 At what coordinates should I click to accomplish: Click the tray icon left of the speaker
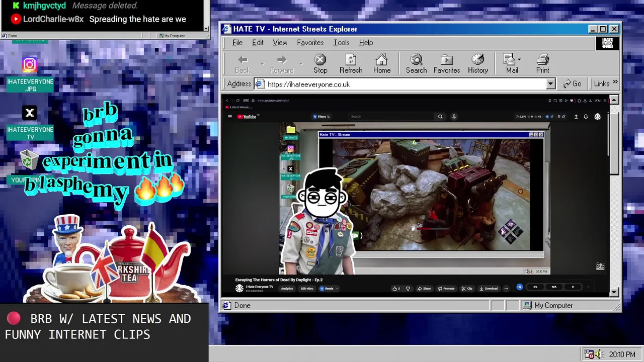(x=589, y=354)
